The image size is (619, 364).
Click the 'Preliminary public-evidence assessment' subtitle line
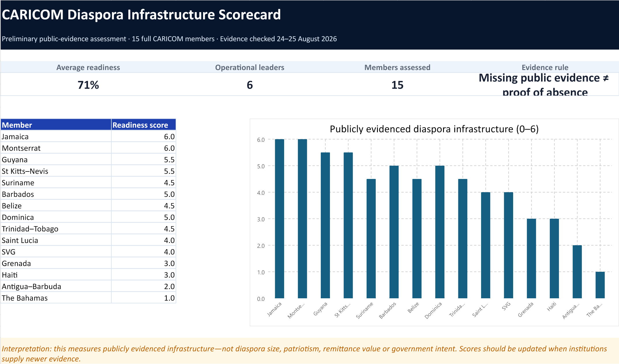click(169, 39)
